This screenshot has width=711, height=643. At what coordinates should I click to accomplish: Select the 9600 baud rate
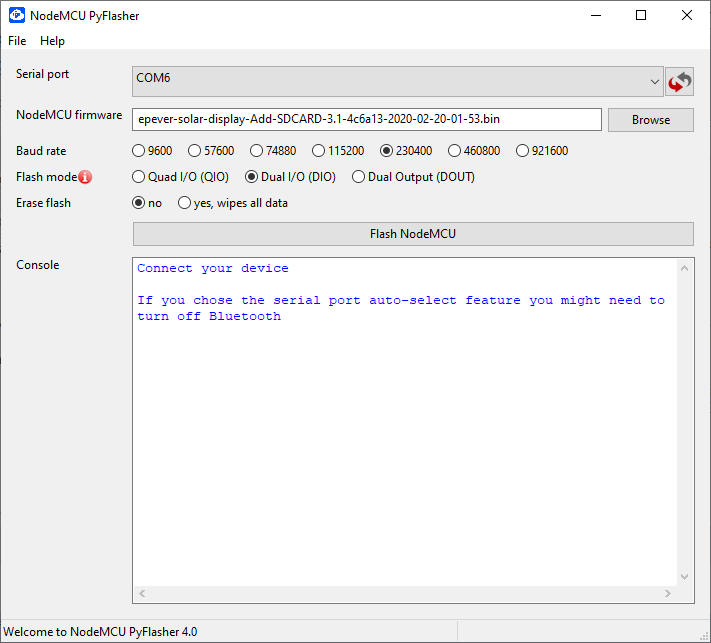coord(139,151)
